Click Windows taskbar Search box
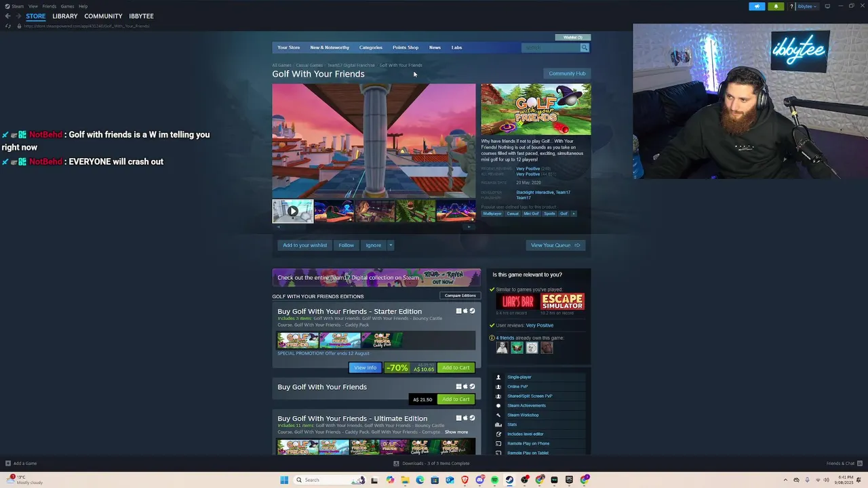The height and width of the screenshot is (488, 868). point(330,480)
